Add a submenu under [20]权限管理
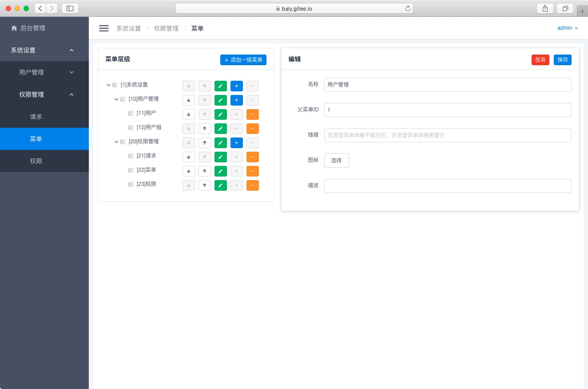588x389 pixels. click(237, 143)
